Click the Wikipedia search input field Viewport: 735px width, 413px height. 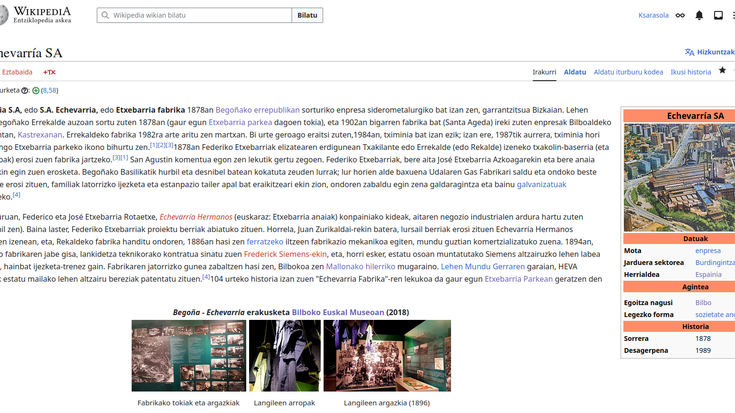[195, 15]
